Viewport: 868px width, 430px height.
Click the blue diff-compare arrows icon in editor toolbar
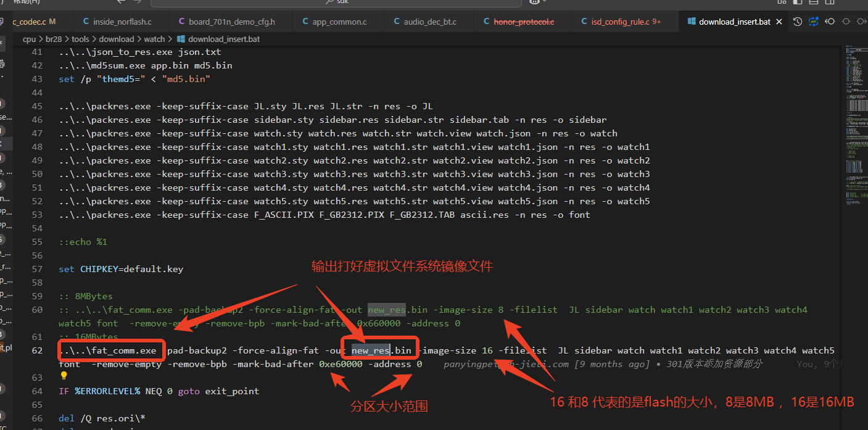pyautogui.click(x=814, y=22)
